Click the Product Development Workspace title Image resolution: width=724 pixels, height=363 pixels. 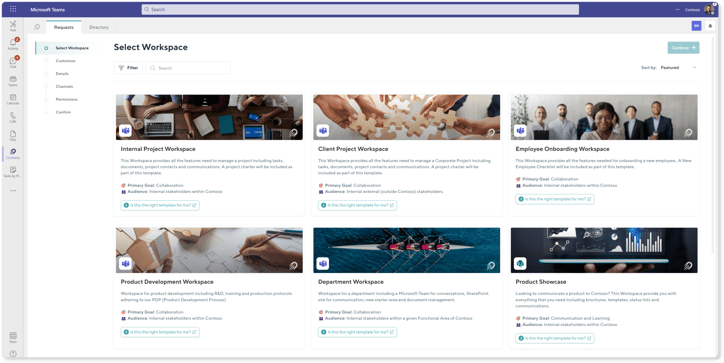click(x=167, y=282)
